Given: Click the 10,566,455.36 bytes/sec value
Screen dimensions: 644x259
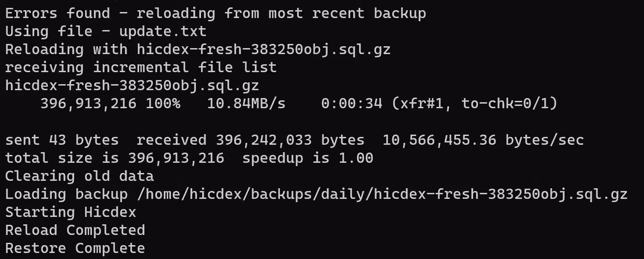Looking at the screenshot, I should 483,140.
